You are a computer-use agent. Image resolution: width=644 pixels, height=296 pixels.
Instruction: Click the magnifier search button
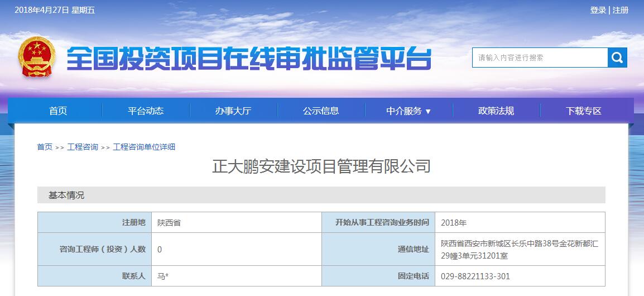(617, 58)
